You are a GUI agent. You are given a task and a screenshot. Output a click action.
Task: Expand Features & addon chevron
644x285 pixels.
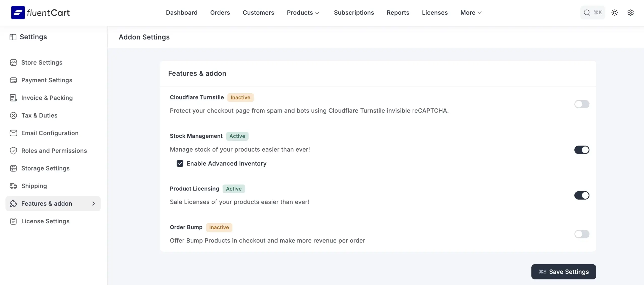[x=94, y=203]
